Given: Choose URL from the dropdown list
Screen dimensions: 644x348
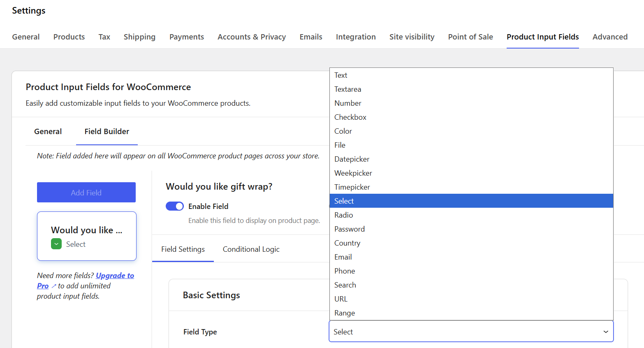Looking at the screenshot, I should tap(471, 299).
